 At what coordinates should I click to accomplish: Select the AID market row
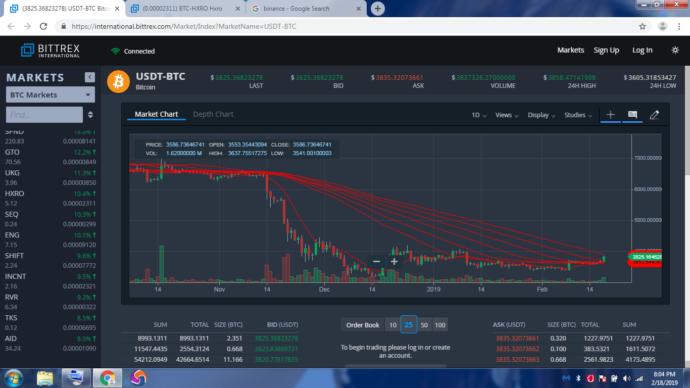[50, 343]
